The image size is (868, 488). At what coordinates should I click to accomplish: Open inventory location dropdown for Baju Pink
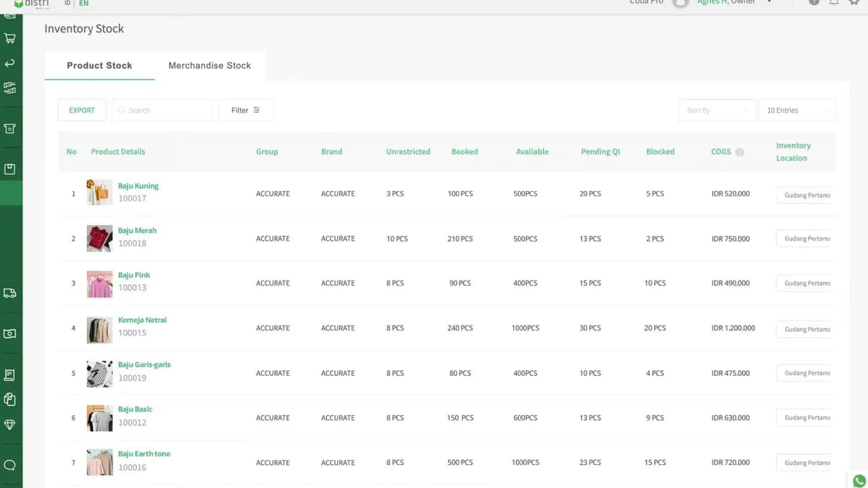click(804, 283)
